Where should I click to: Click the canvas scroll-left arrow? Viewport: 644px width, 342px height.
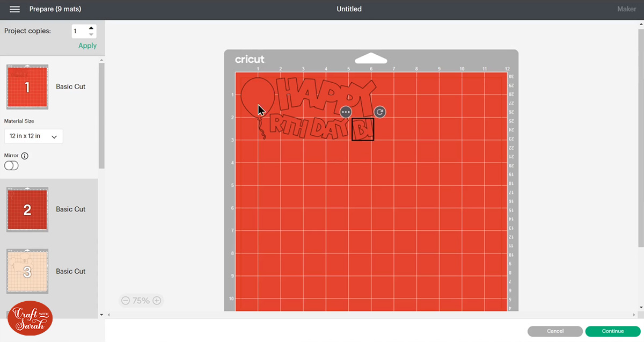(109, 315)
